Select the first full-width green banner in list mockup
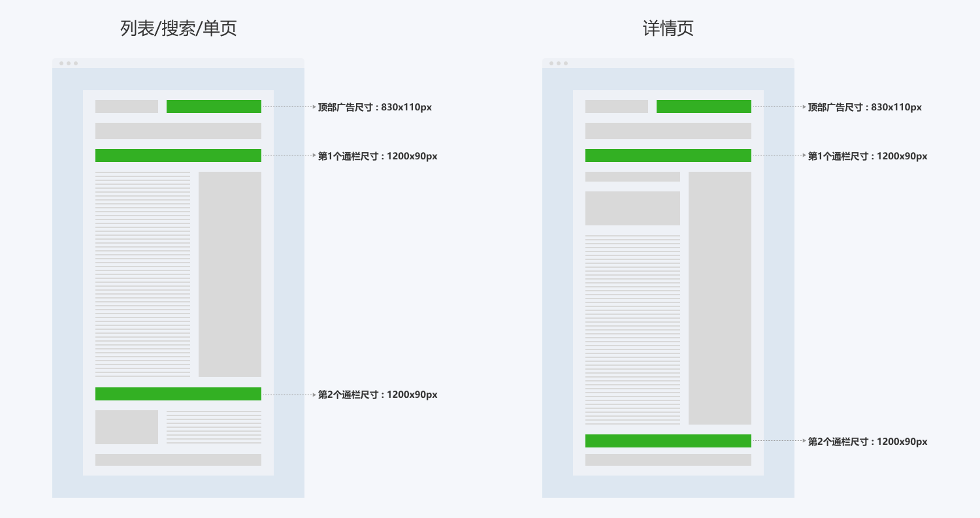The height and width of the screenshot is (518, 980). coord(178,155)
